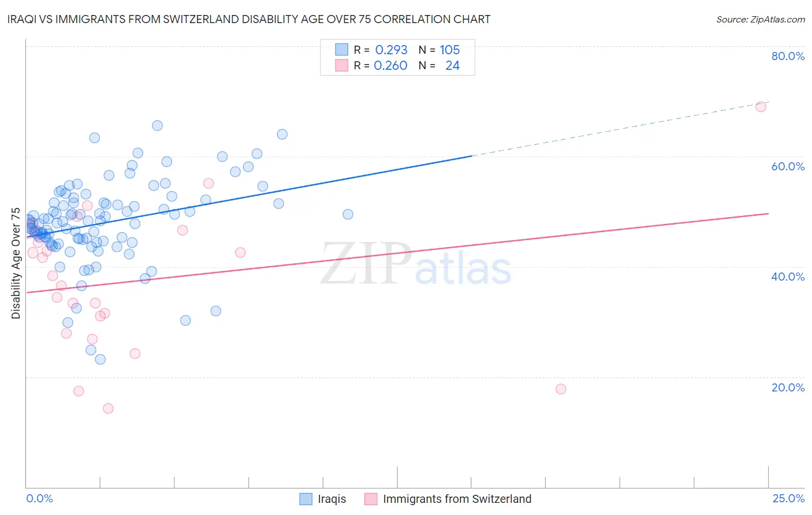Select the pink point near 20% disability
This screenshot has width=812, height=515.
561,389
